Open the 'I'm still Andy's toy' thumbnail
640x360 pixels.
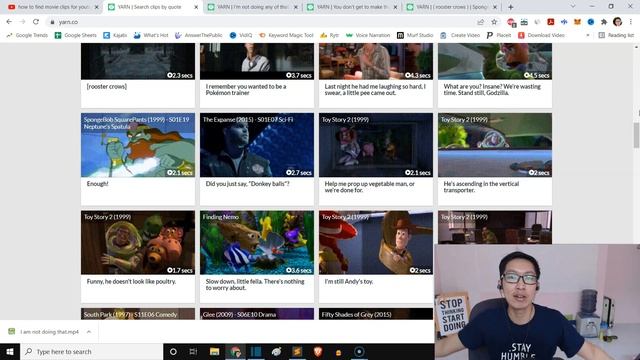[x=376, y=242]
